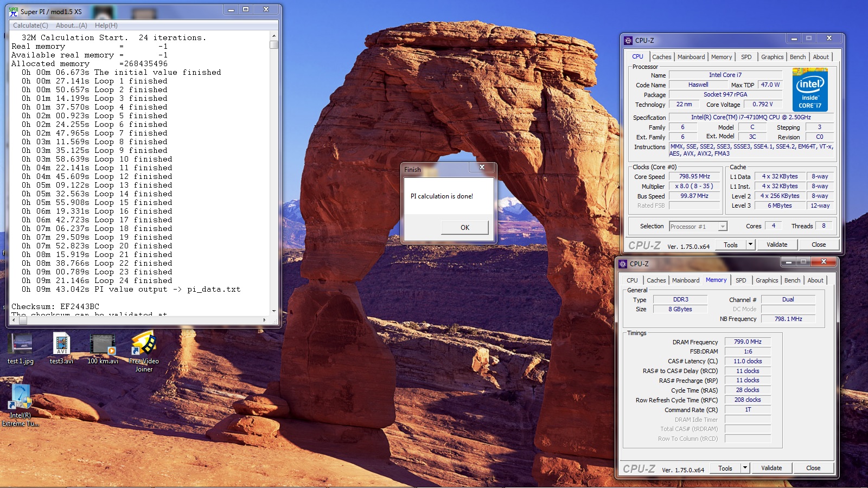This screenshot has height=488, width=868.
Task: Click the Core Voltage value 0.792 V
Action: coord(762,104)
